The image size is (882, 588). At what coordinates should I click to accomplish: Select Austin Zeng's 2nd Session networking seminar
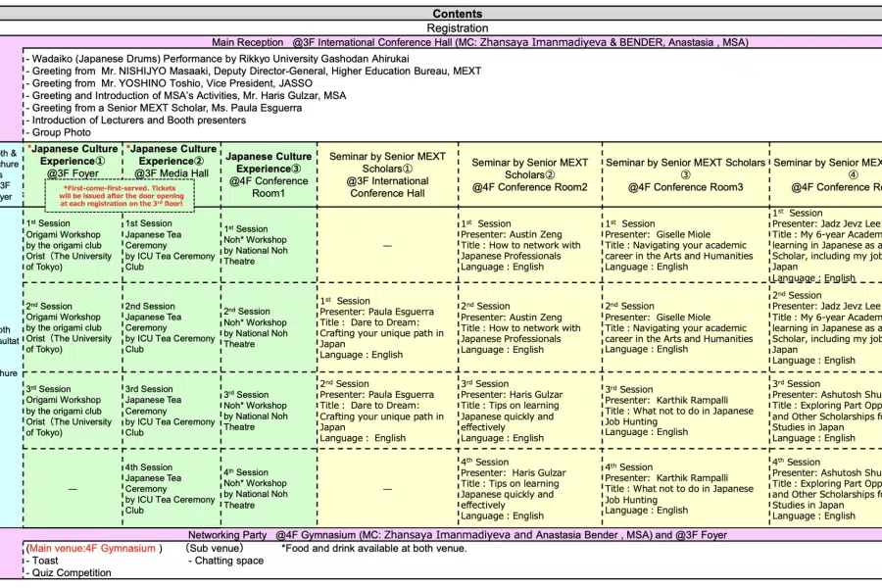529,327
